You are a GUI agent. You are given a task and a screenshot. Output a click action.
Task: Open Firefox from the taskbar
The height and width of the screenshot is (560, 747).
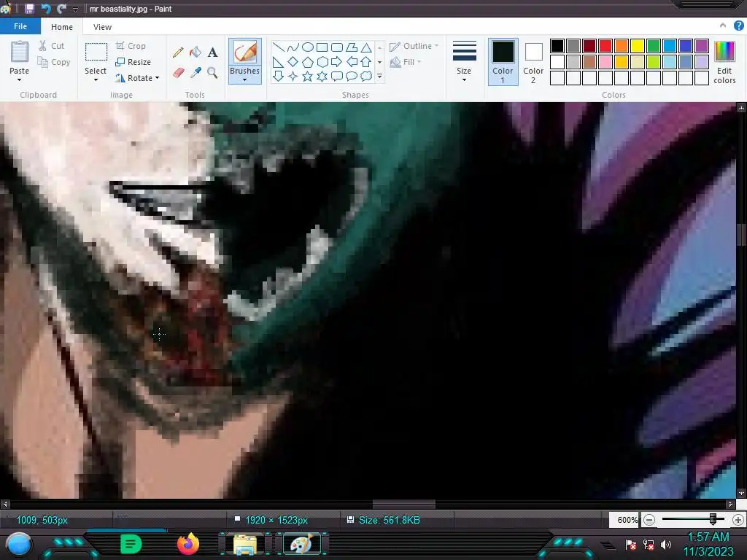click(188, 544)
